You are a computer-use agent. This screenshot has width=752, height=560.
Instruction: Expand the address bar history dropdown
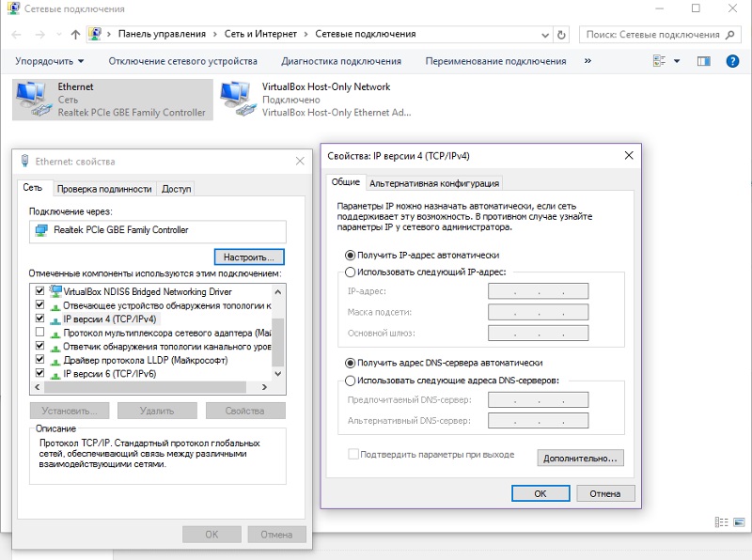(x=545, y=35)
